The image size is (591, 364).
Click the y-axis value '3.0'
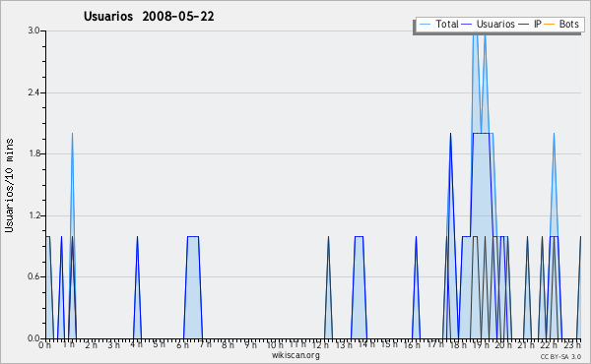point(33,30)
